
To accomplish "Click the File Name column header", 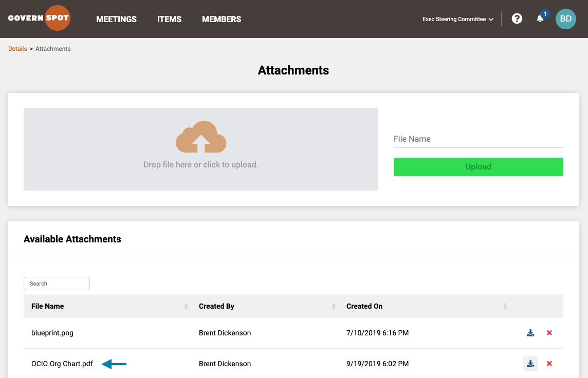I will coord(48,306).
